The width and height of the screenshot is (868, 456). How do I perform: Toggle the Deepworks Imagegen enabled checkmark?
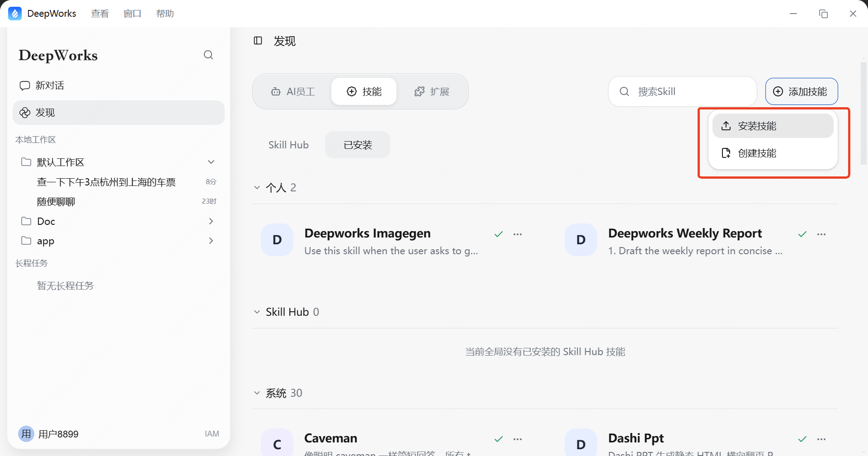tap(499, 234)
